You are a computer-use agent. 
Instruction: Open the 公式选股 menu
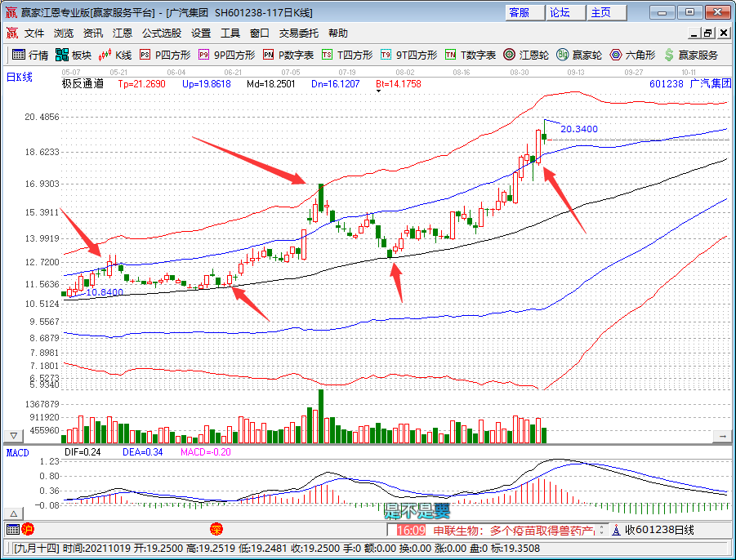(162, 33)
